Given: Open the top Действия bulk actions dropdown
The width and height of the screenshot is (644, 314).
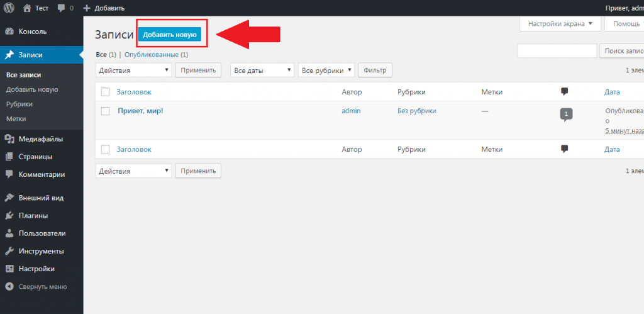Looking at the screenshot, I should (133, 70).
